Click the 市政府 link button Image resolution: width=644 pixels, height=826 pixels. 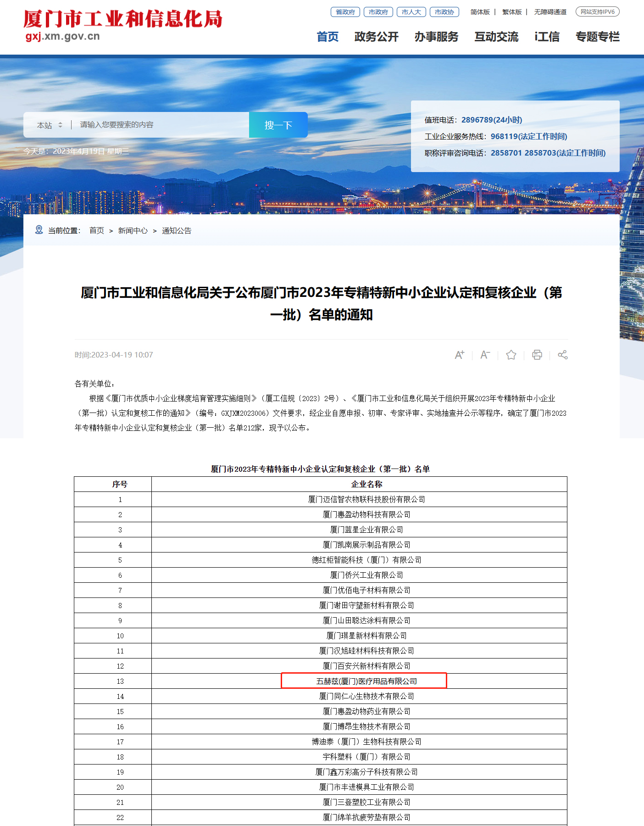click(x=378, y=12)
